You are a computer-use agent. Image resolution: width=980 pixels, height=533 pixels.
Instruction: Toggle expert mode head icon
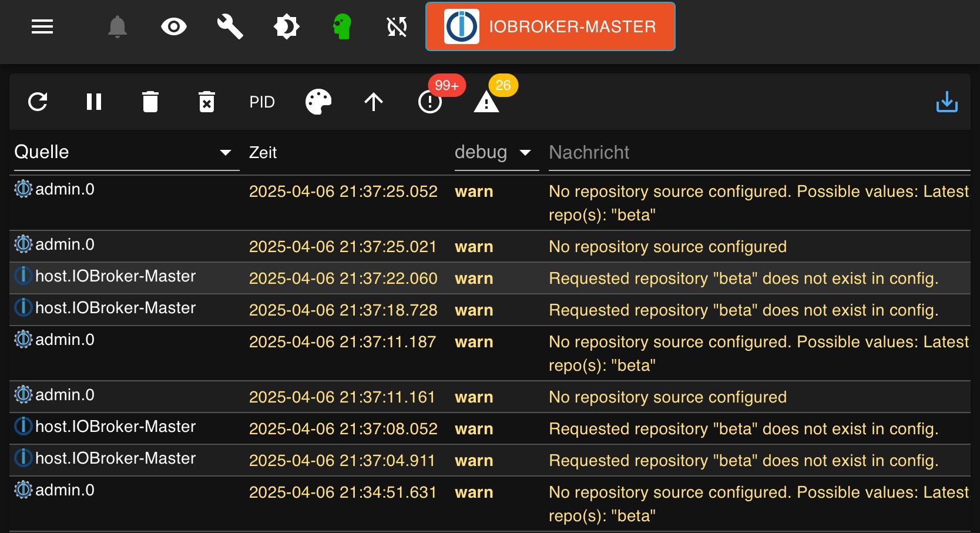342,26
